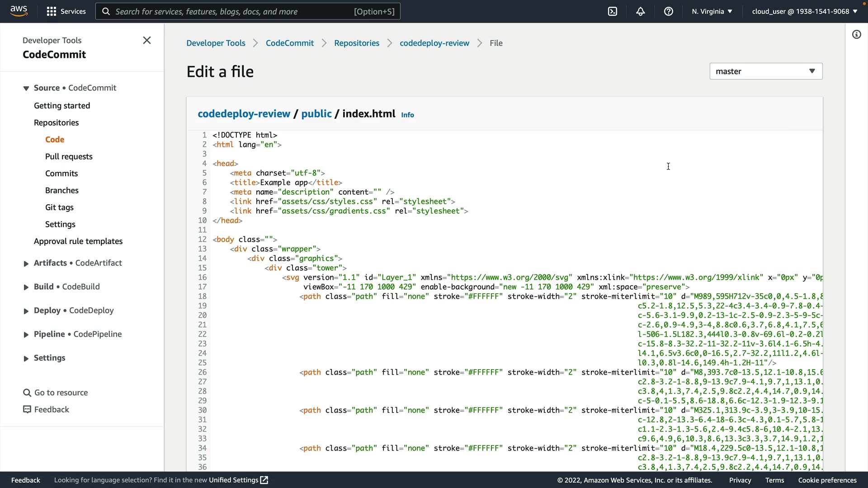Click the sidebar Feedback chat icon
The image size is (868, 488).
point(27,409)
